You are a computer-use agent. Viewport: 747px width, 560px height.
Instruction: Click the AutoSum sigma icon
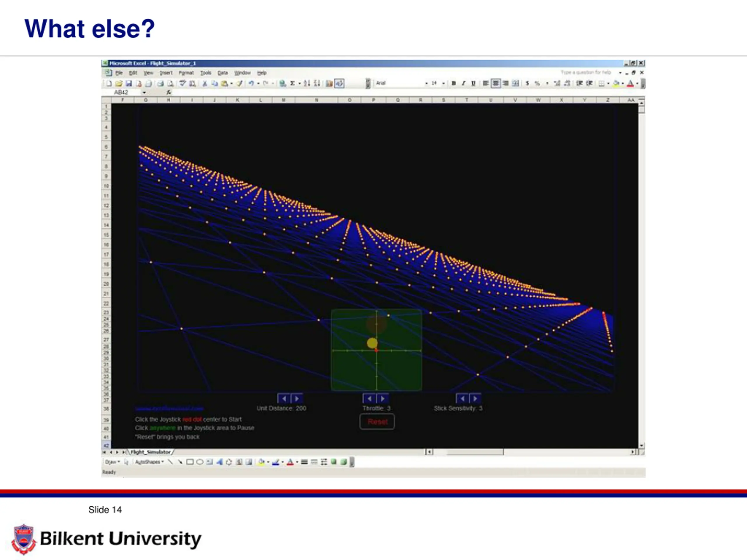292,83
